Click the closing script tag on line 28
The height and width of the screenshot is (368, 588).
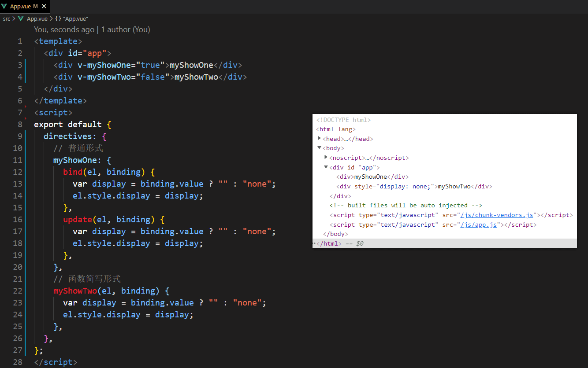coord(56,362)
